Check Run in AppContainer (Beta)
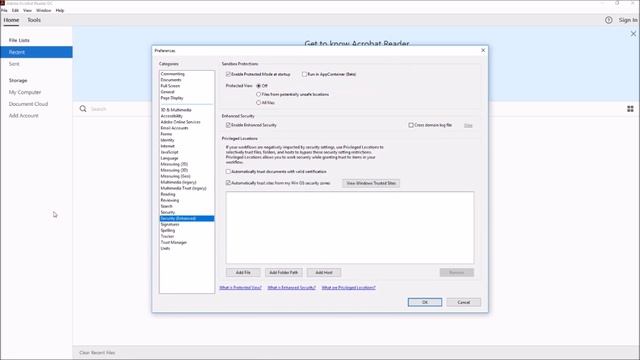This screenshot has width=640, height=360. pos(304,74)
